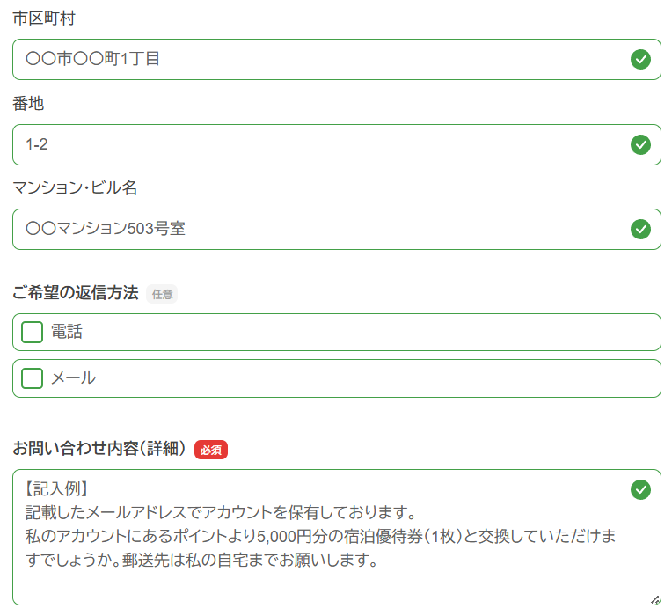672x616 pixels.
Task: Enable the メール checkbox
Action: 32,378
